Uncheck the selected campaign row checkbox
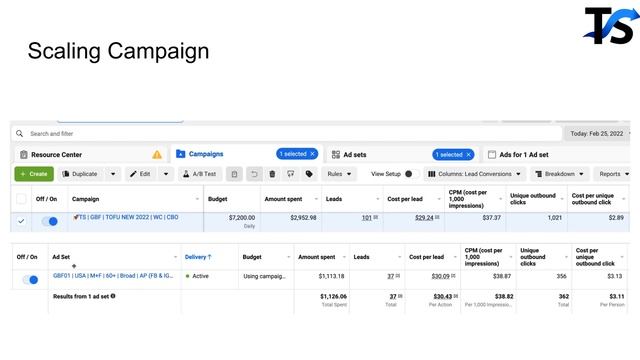This screenshot has width=640, height=360. click(21, 221)
